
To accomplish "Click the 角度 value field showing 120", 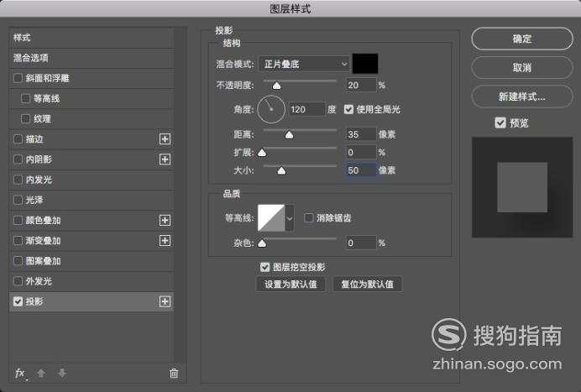I will [x=306, y=109].
